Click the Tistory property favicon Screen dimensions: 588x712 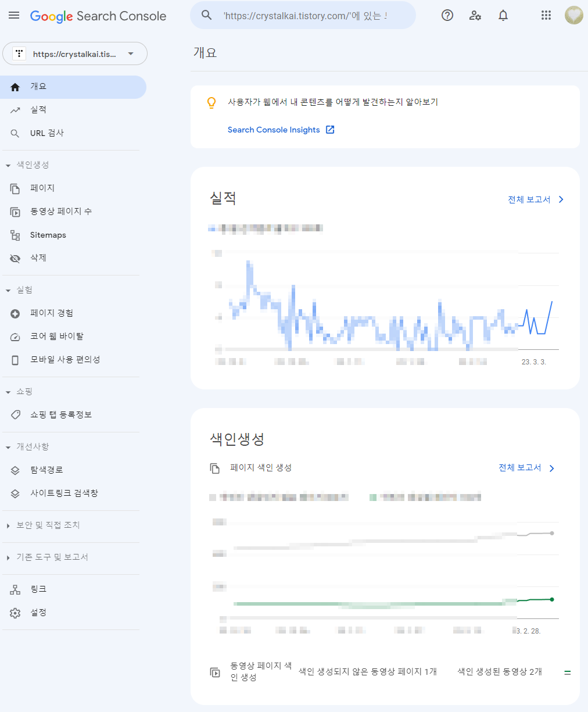coord(19,54)
